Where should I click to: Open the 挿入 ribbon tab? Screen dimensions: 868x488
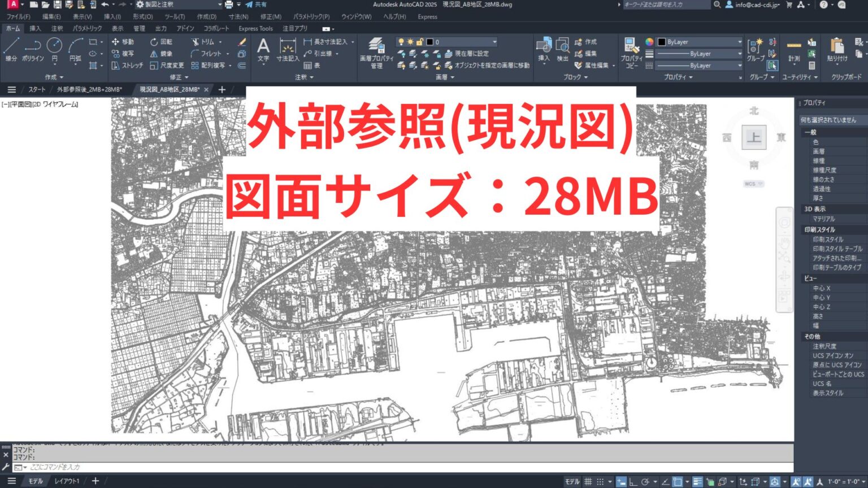pyautogui.click(x=35, y=28)
